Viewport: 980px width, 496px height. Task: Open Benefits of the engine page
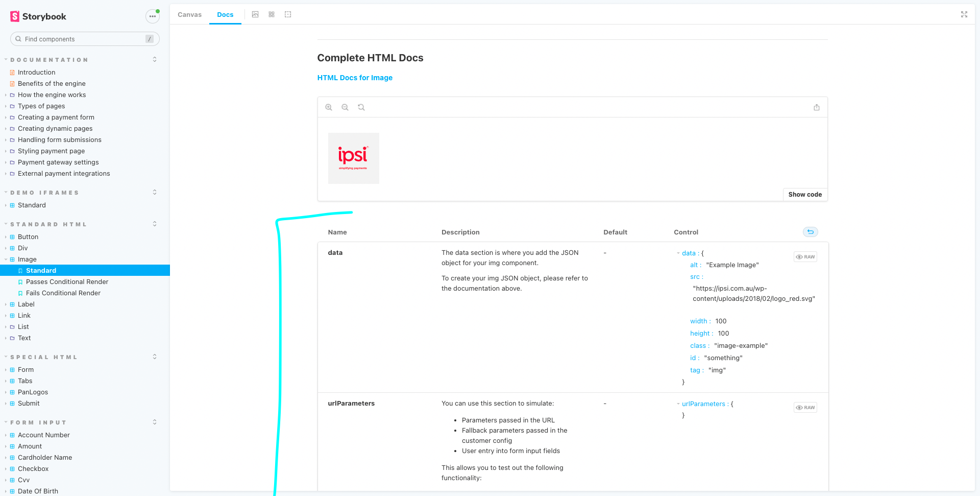click(x=52, y=84)
